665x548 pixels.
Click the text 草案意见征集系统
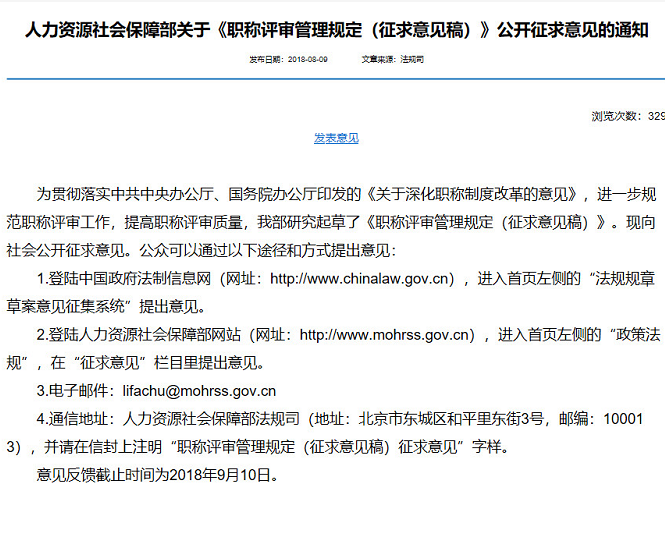[x=66, y=307]
